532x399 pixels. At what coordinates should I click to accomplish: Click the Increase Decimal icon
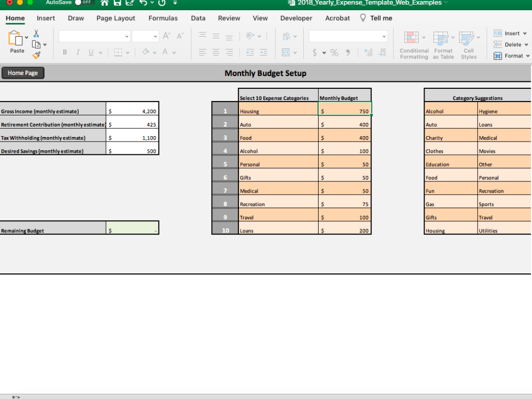381,52
